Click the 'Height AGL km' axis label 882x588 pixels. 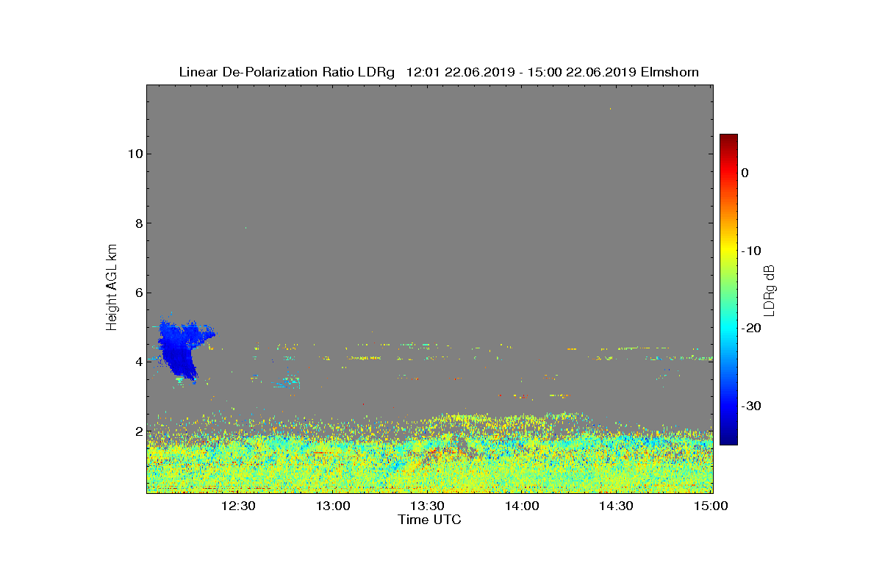click(112, 289)
